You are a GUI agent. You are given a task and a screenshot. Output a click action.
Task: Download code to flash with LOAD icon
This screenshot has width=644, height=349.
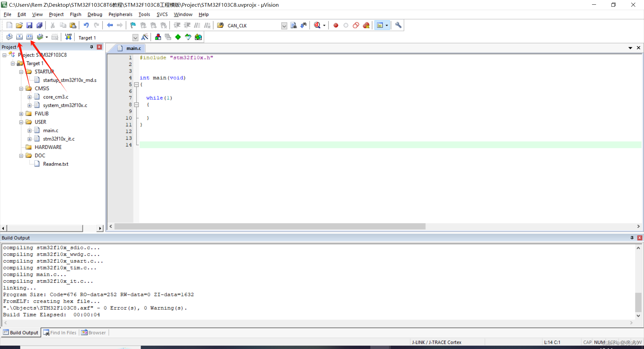68,37
